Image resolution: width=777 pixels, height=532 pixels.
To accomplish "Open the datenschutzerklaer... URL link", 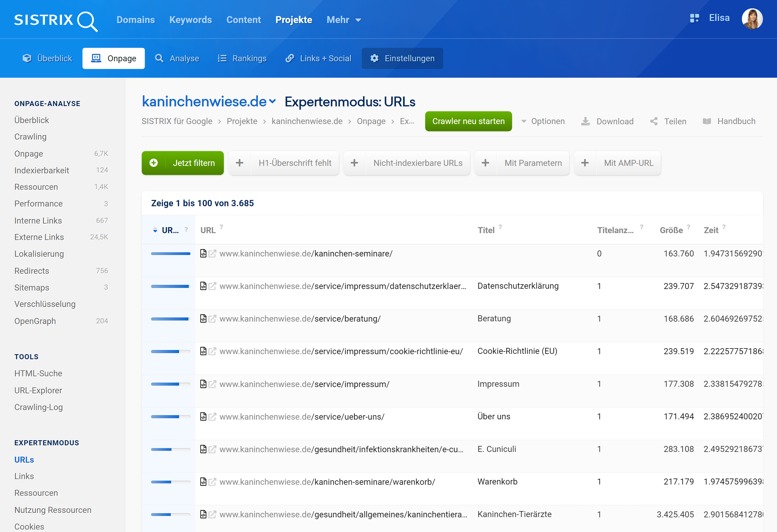I will click(343, 286).
